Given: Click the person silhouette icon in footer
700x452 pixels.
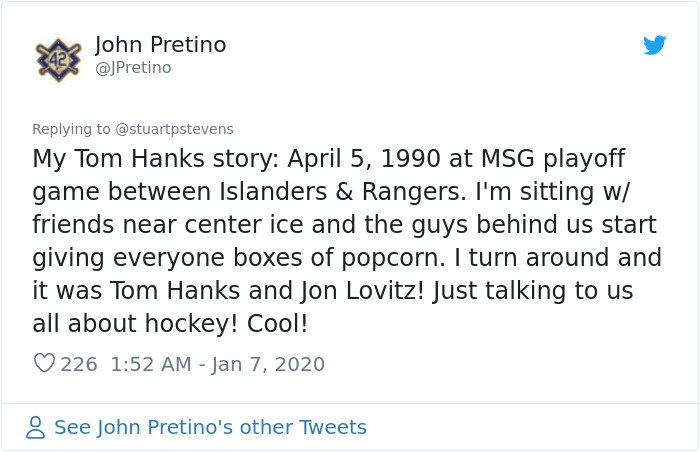Looking at the screenshot, I should tap(35, 427).
